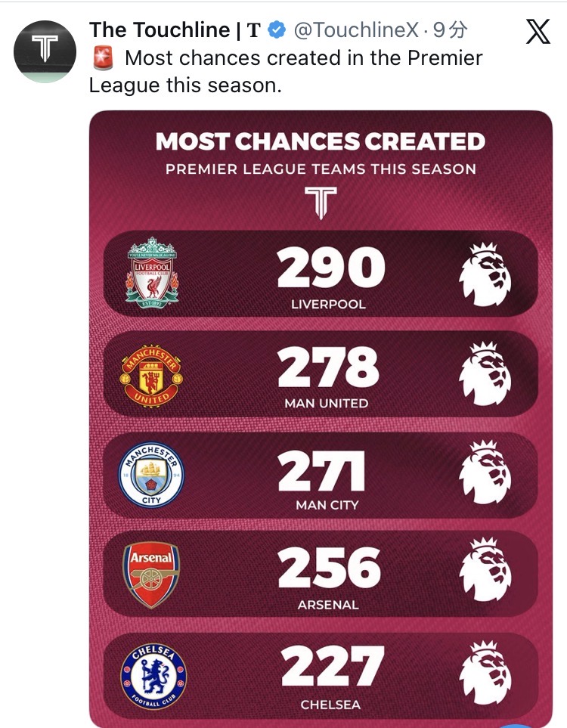Click the 278 Man United stat
The height and width of the screenshot is (728, 567).
click(x=327, y=370)
